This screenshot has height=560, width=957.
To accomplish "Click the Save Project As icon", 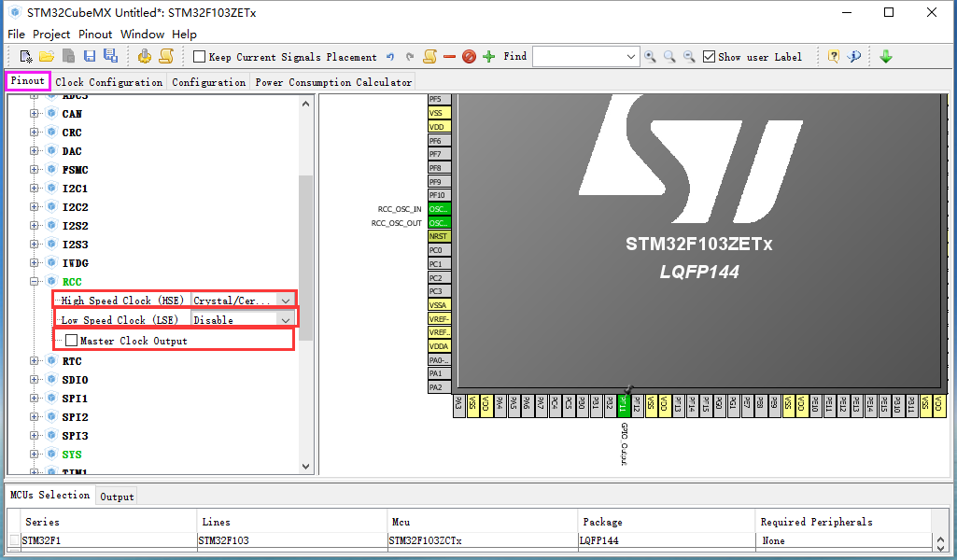I will coord(110,55).
